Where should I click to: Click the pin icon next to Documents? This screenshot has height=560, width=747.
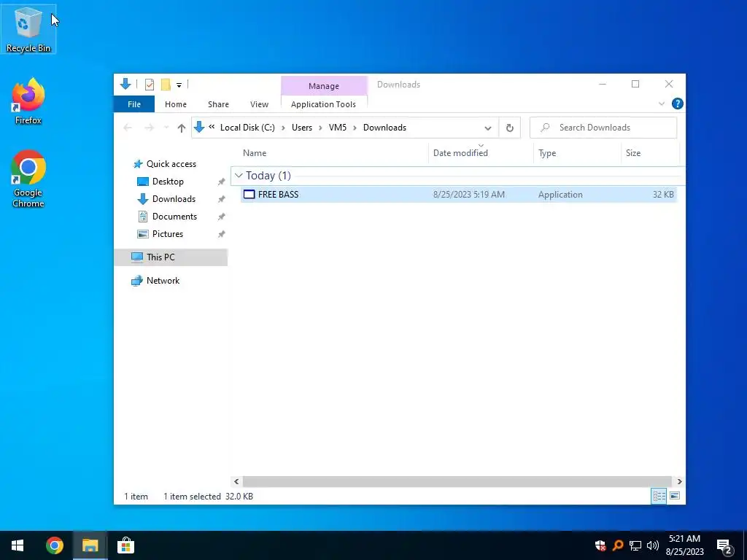point(222,217)
